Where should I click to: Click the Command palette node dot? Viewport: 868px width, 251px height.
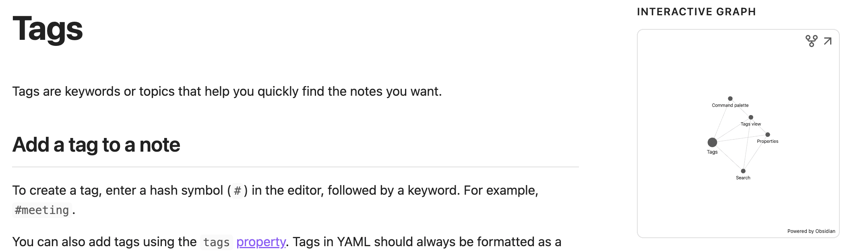pyautogui.click(x=730, y=99)
